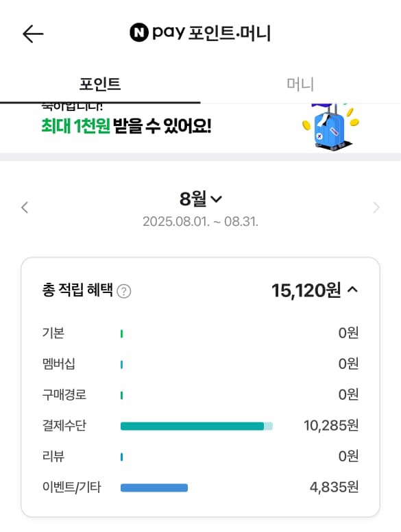Go to next month with right chevron

tap(376, 207)
